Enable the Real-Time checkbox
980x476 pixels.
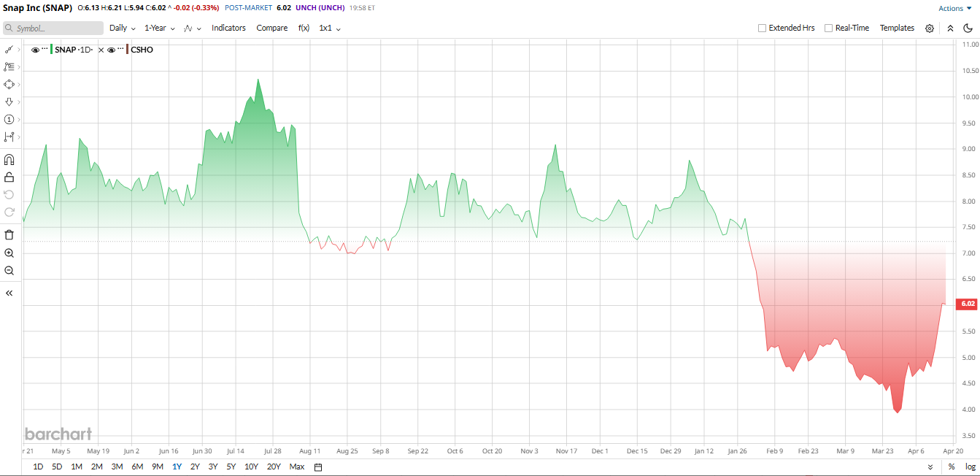tap(828, 28)
